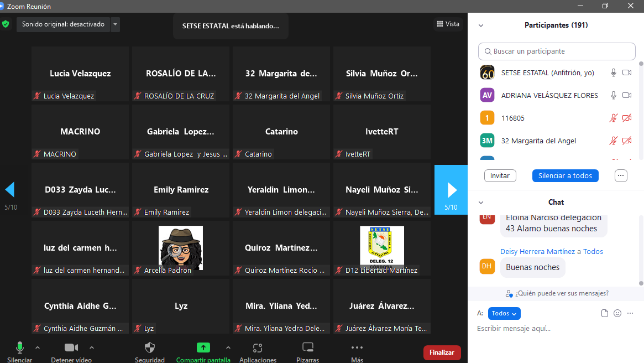Click Quién puede ver sus mensajes icon
This screenshot has height=363, width=644.
pos(509,293)
